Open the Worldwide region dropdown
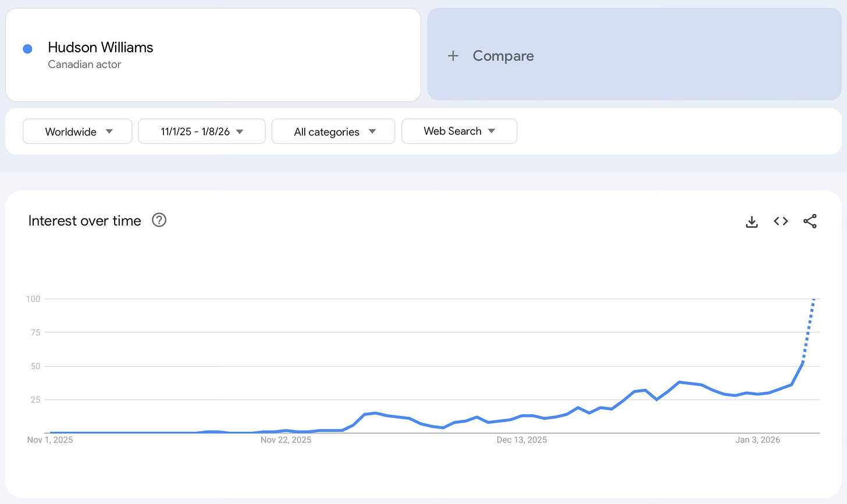This screenshot has height=504, width=847. pos(77,131)
